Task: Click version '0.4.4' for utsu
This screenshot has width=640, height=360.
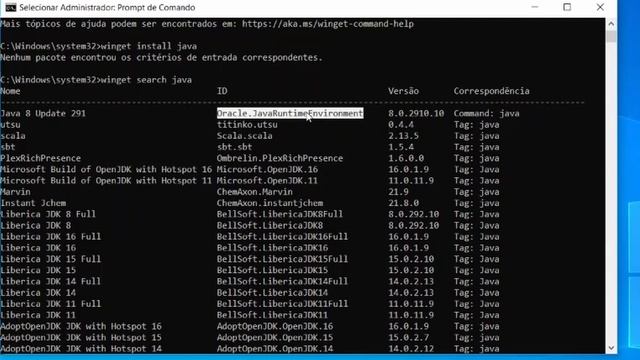Action: tap(401, 124)
